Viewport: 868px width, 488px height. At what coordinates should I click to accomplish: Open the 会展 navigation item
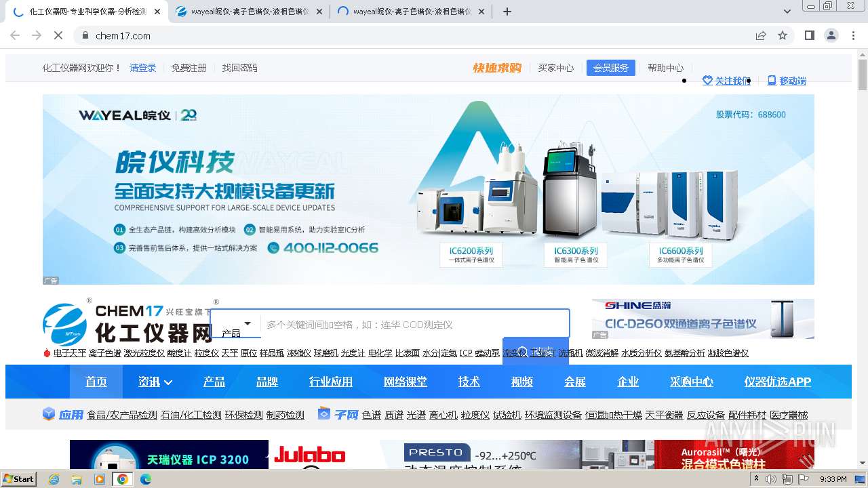click(x=575, y=382)
